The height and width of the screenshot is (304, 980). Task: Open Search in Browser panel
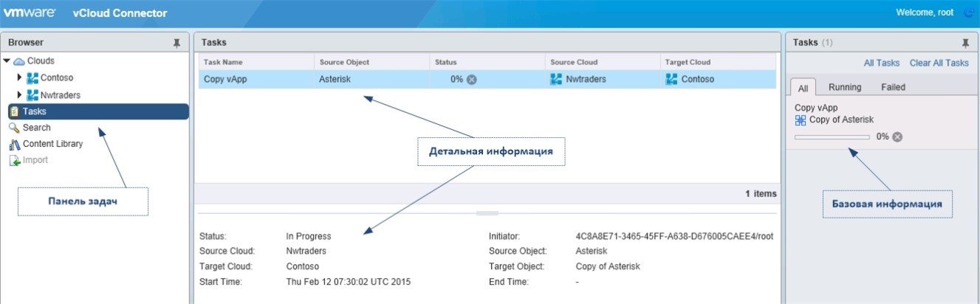click(x=37, y=128)
